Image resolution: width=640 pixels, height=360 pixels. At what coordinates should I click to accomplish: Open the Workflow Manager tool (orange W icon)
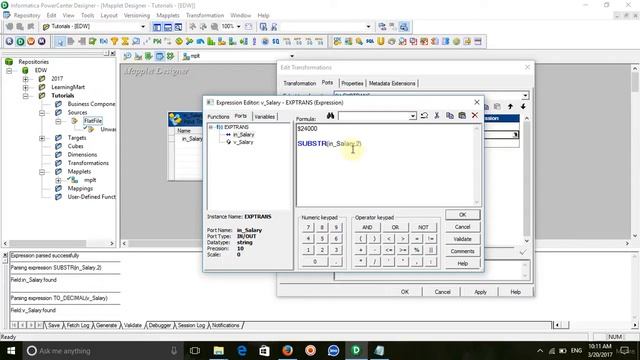coord(31,41)
